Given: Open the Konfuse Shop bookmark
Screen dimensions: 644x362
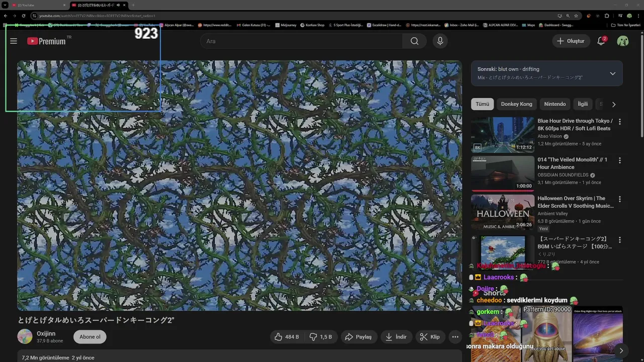Looking at the screenshot, I should (x=312, y=25).
